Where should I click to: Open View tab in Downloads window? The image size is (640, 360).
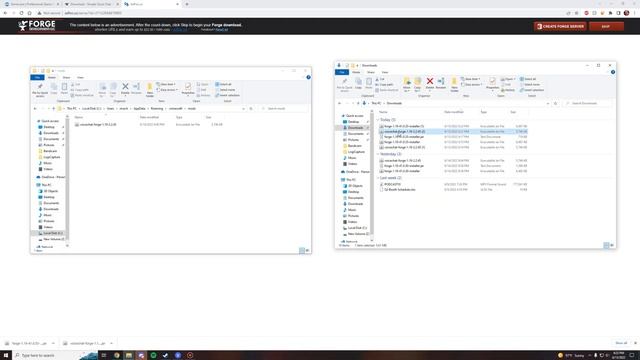385,72
